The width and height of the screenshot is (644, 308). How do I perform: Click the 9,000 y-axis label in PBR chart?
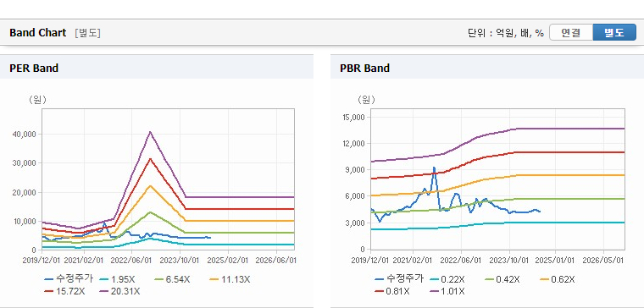pyautogui.click(x=356, y=169)
